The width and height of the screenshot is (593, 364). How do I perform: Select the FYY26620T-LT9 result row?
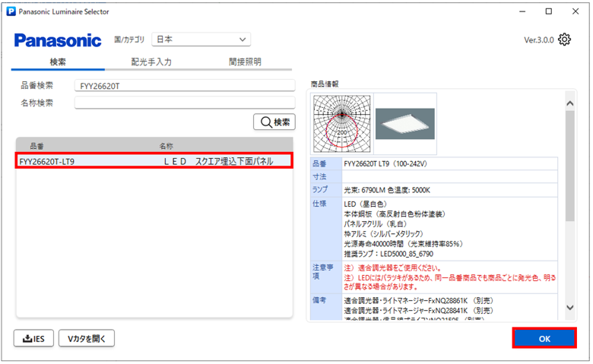pos(154,161)
